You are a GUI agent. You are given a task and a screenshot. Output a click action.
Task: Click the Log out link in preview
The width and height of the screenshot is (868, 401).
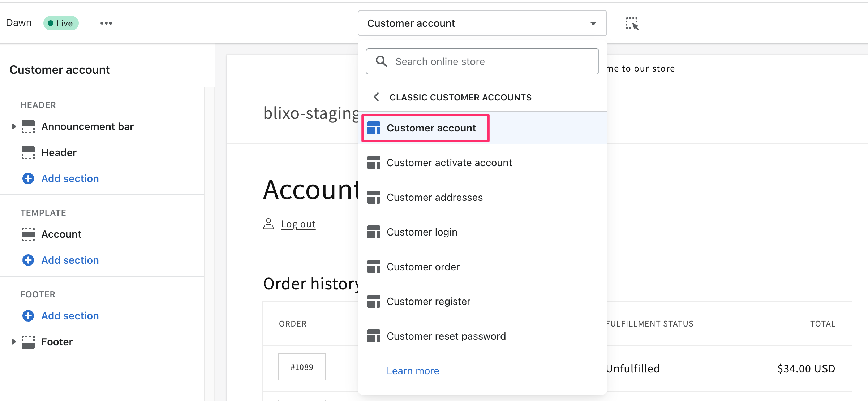[x=298, y=224]
